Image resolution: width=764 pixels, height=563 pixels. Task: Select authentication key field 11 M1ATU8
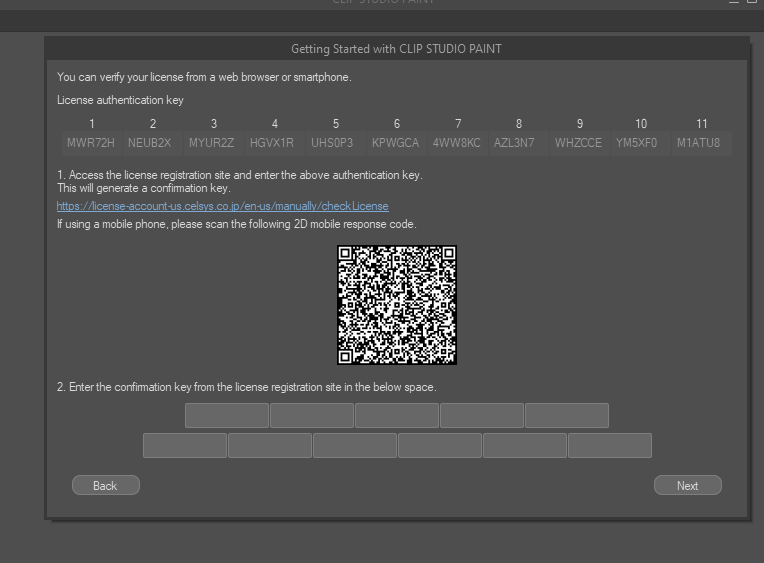(x=701, y=143)
